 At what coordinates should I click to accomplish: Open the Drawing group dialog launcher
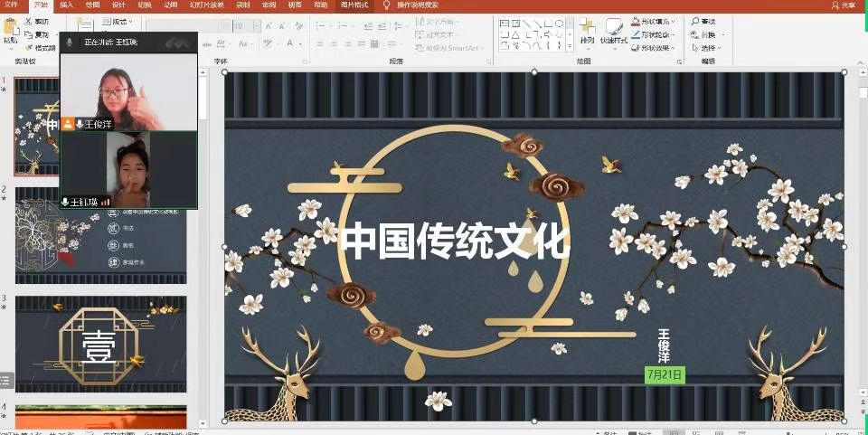coord(680,61)
